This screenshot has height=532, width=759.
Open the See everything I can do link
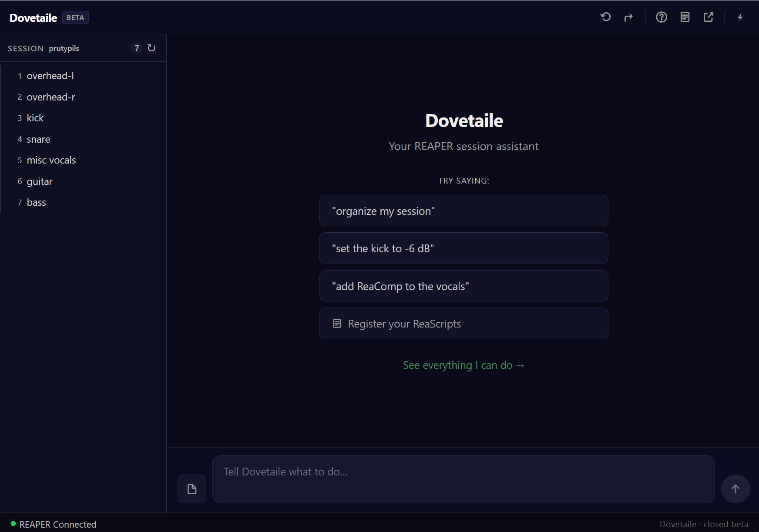463,365
